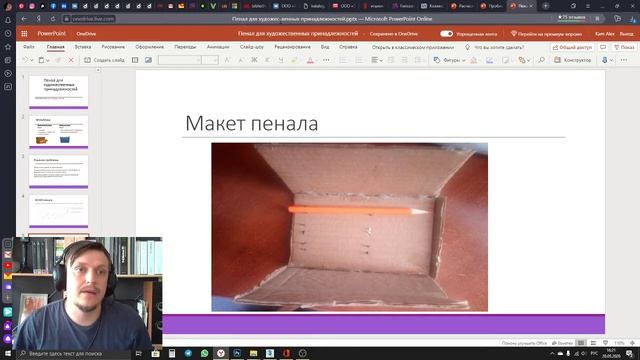Viewport: 640px width, 360px height.
Task: Switch to the Рецензирование tab
Action: pyautogui.click(x=292, y=47)
